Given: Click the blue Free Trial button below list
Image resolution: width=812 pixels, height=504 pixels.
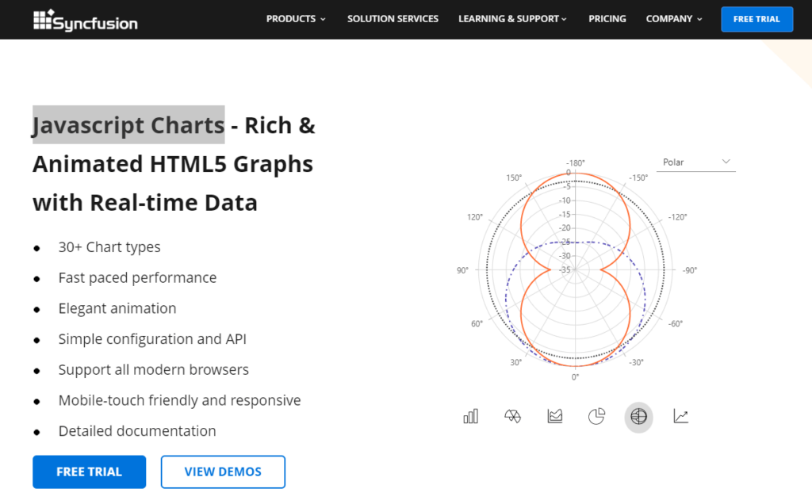Looking at the screenshot, I should point(89,472).
